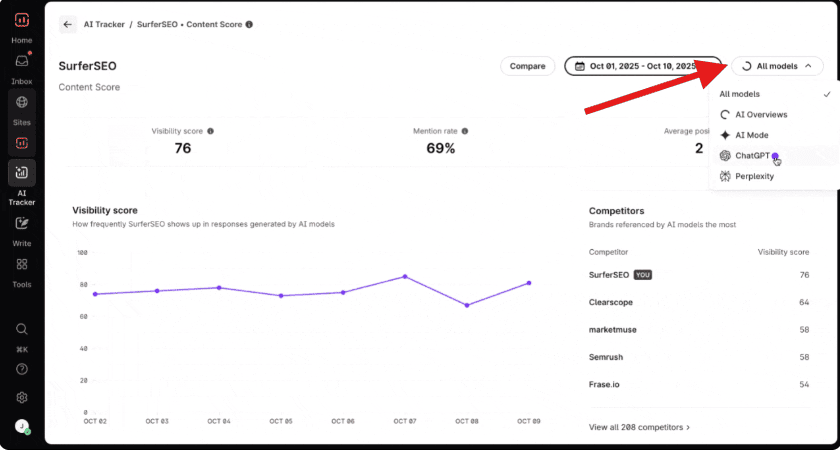Click the Competitor column header

pos(608,252)
